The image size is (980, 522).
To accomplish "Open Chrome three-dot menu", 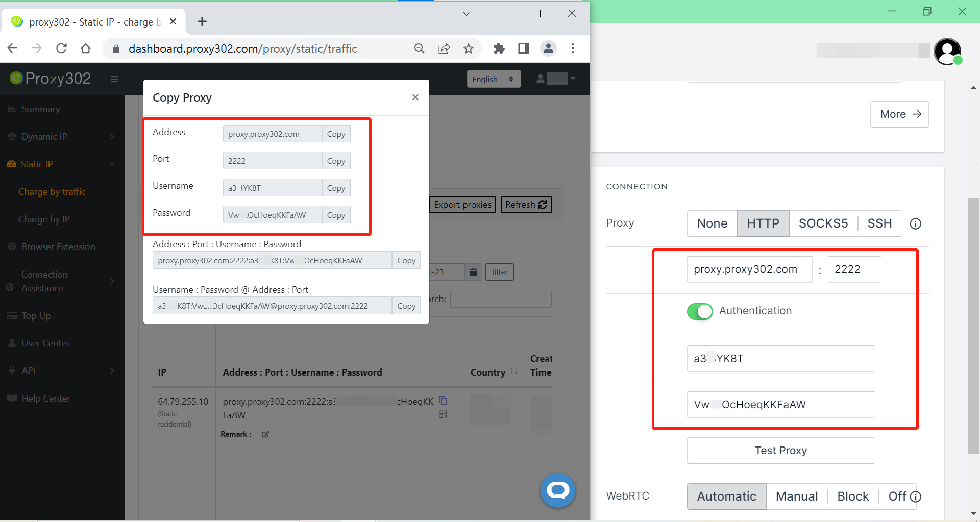I will coord(573,48).
